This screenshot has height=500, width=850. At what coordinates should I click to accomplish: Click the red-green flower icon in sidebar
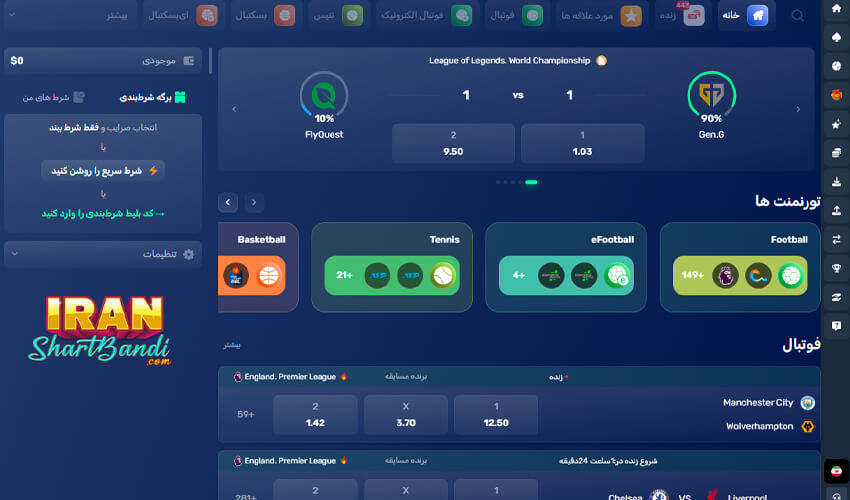click(836, 95)
